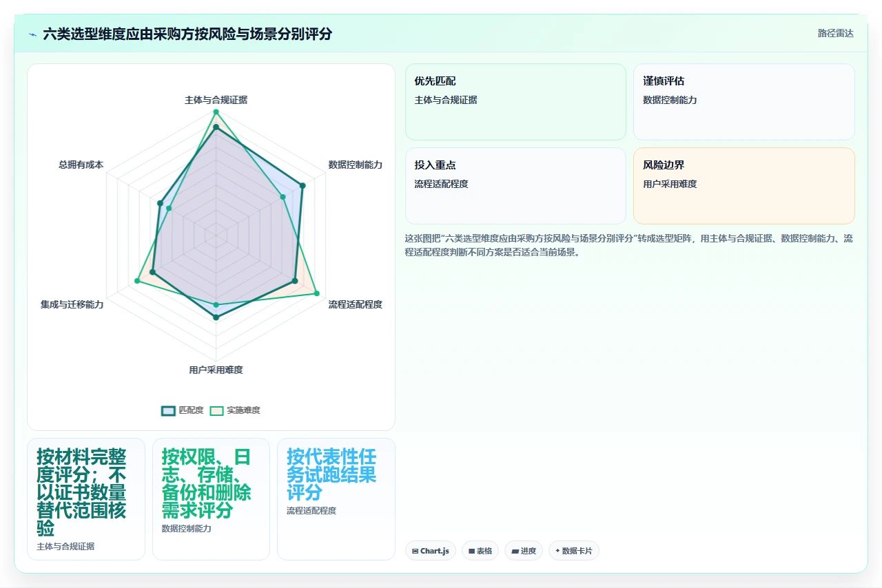The width and height of the screenshot is (882, 588).
Task: Click the 数据控制能力 caption under 按权限 card
Action: (x=186, y=529)
